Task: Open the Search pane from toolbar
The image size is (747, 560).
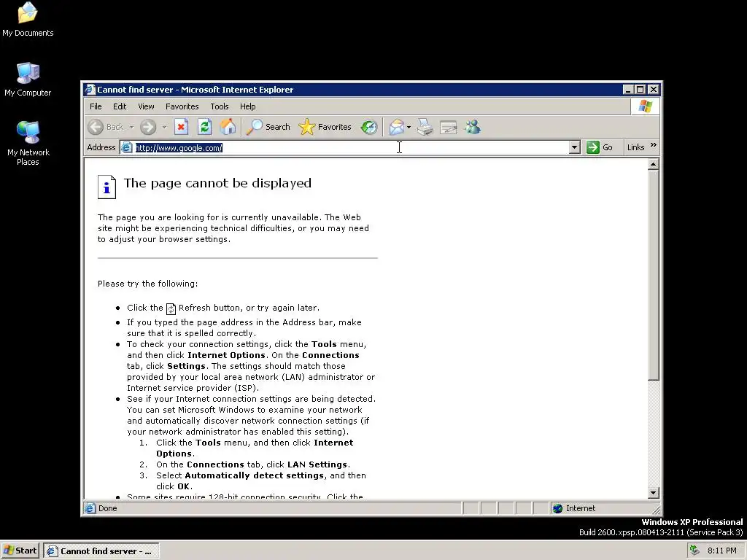Action: [268, 127]
